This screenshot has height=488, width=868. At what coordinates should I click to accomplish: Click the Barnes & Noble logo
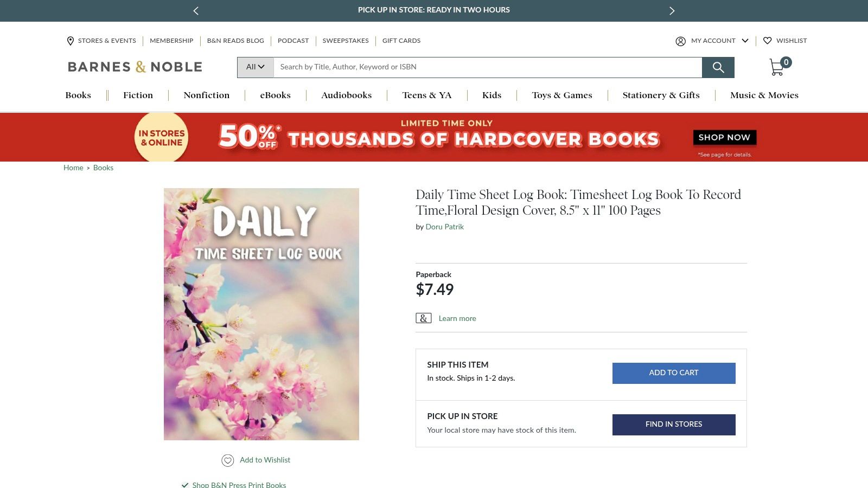[x=134, y=66]
